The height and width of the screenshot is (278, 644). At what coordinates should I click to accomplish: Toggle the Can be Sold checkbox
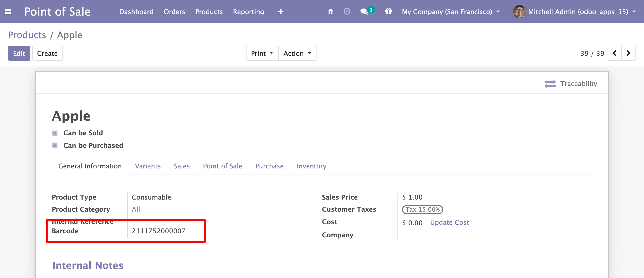click(55, 133)
